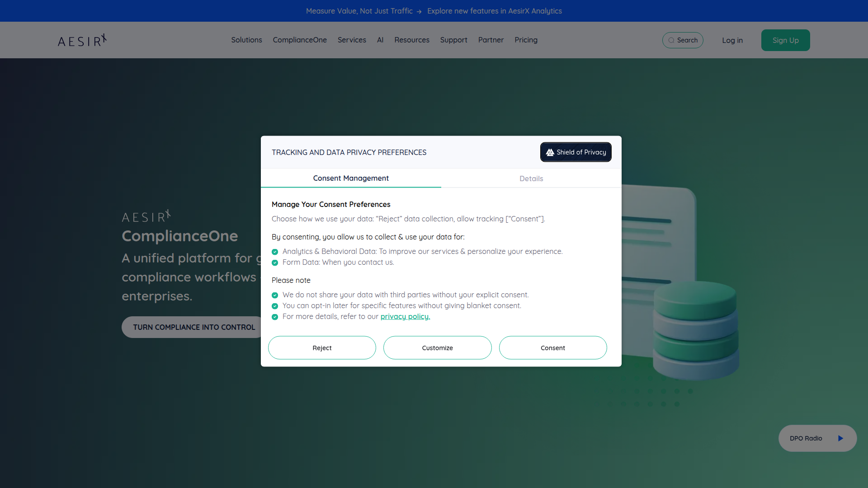Play DPO Radio with the play icon
The height and width of the screenshot is (488, 868).
[x=840, y=438]
